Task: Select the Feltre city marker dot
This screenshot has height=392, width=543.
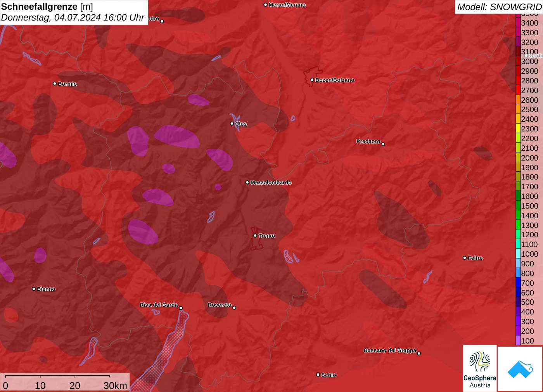Action: (465, 258)
